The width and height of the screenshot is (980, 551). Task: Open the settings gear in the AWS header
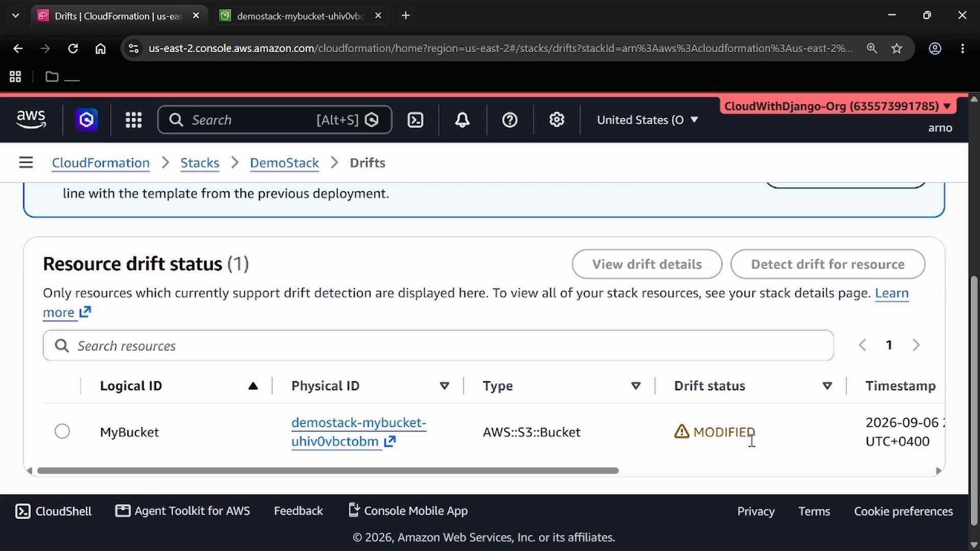coord(557,120)
